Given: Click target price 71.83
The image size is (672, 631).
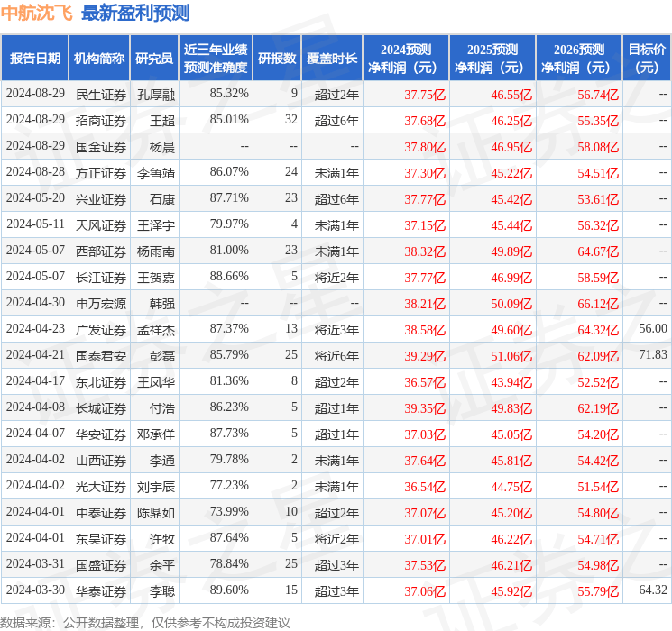Looking at the screenshot, I should pyautogui.click(x=653, y=354).
